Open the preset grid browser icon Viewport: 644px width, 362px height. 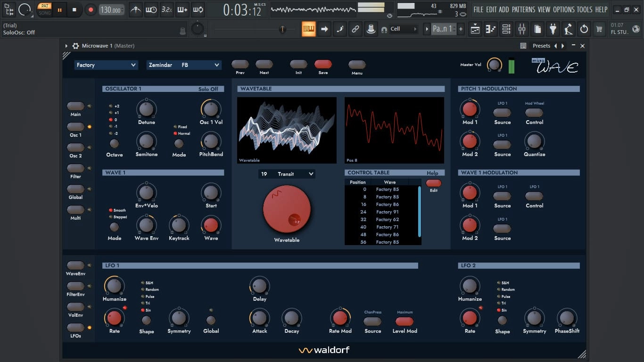523,46
